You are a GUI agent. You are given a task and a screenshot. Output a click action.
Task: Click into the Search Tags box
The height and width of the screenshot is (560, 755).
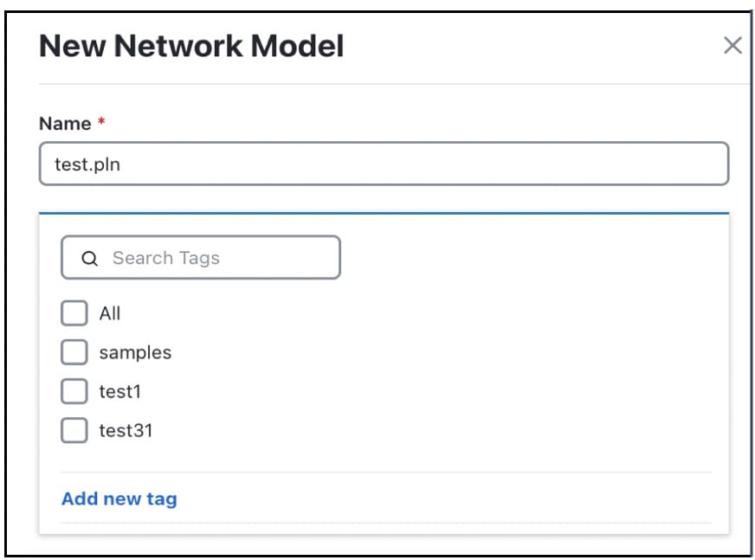tap(201, 258)
